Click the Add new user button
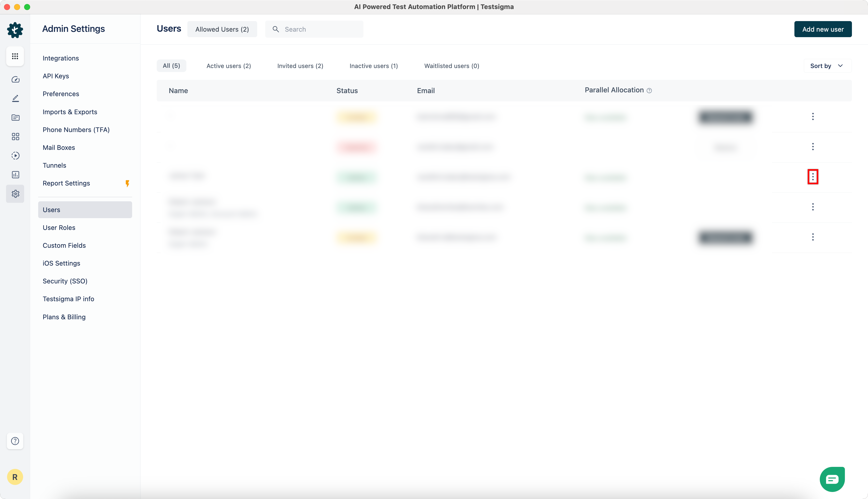This screenshot has width=868, height=499. (x=823, y=29)
